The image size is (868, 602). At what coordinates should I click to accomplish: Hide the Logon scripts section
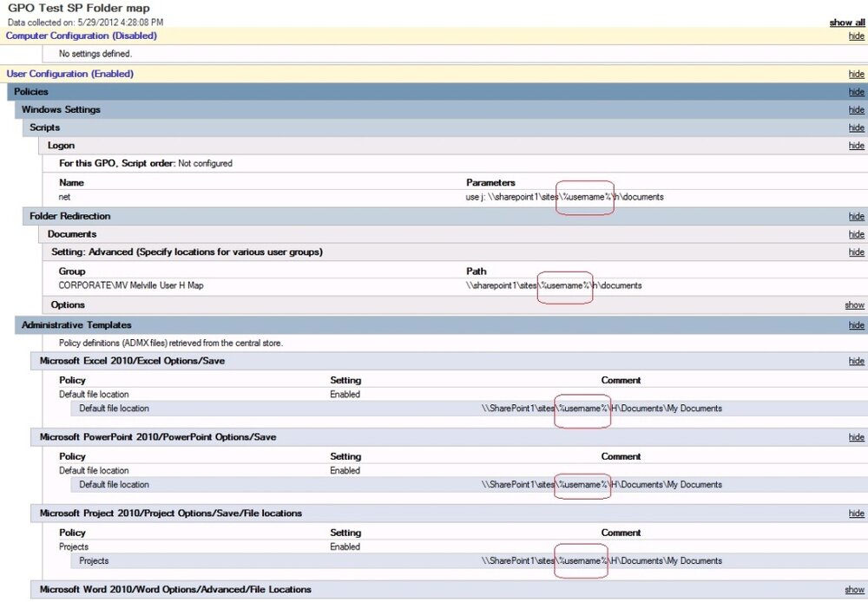[857, 145]
